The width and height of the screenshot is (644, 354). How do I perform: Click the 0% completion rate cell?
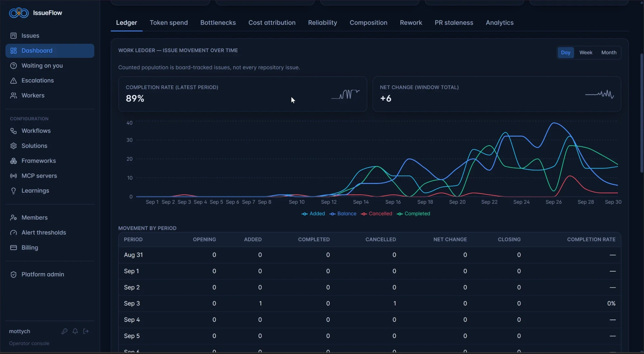click(611, 303)
